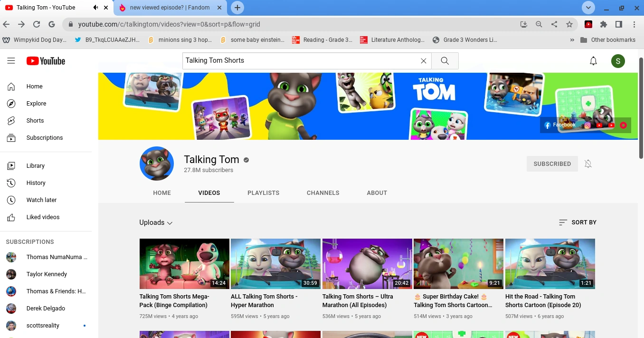
Task: Open the CHANNELS tab
Action: tap(323, 193)
